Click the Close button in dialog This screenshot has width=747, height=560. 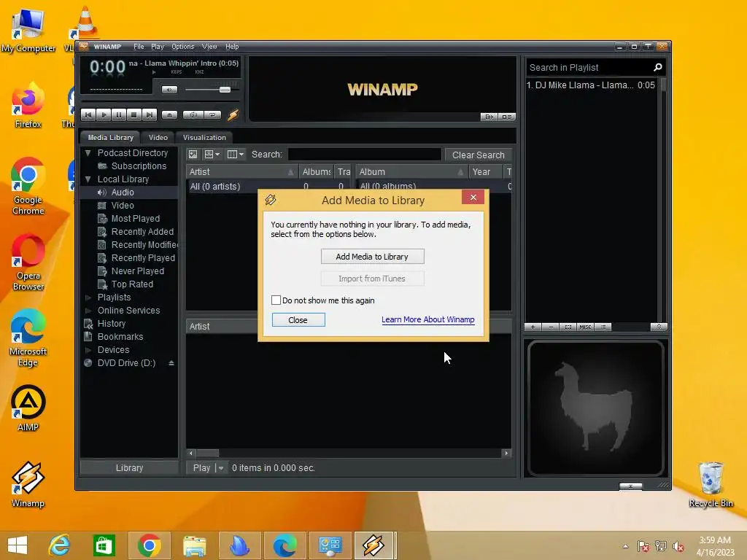[x=298, y=320]
